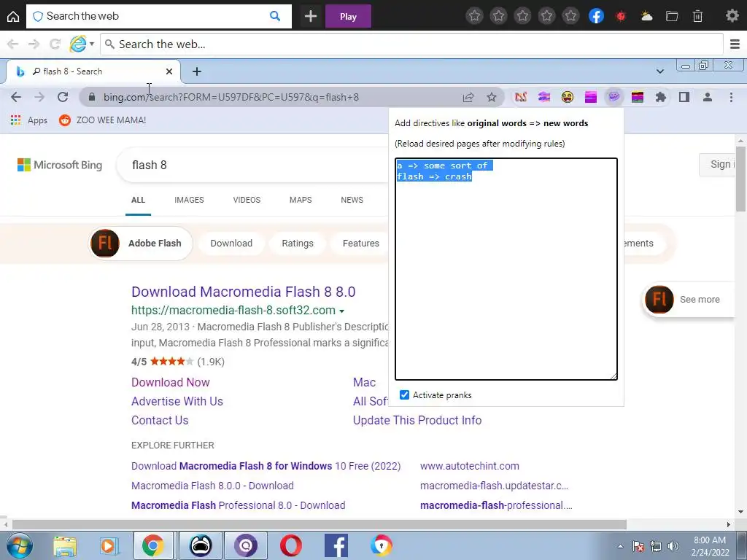Go back in Chrome navigation
The image size is (747, 560).
point(16,97)
